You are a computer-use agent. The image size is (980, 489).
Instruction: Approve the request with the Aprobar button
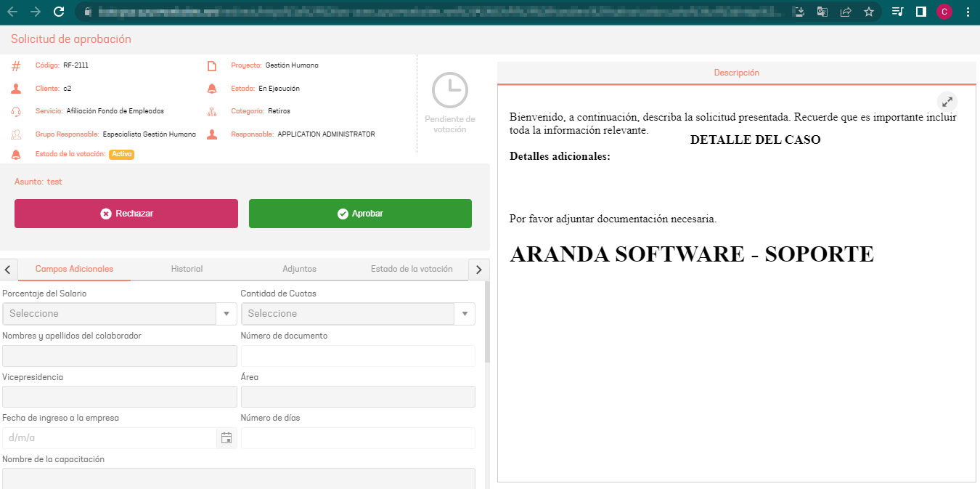click(360, 214)
